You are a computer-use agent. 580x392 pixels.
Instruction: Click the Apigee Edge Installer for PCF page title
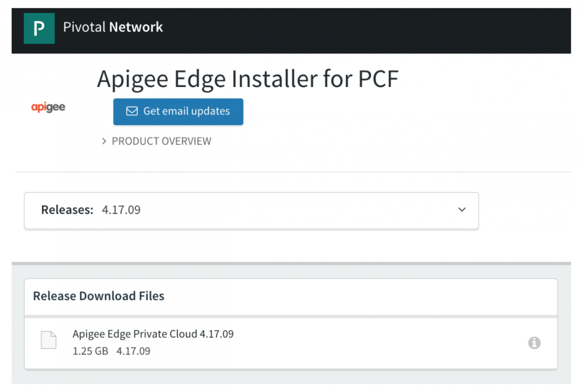coord(247,78)
